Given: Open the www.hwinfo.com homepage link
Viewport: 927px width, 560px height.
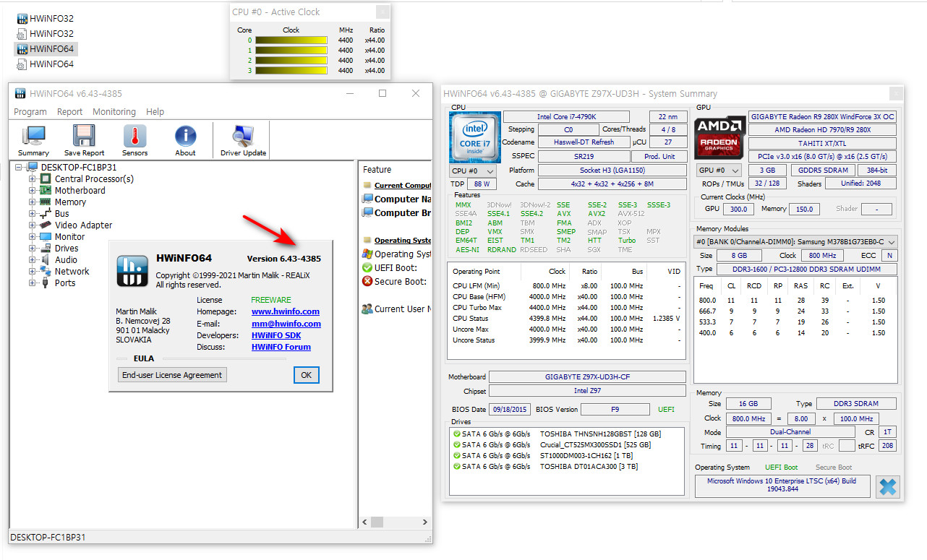Looking at the screenshot, I should [286, 311].
